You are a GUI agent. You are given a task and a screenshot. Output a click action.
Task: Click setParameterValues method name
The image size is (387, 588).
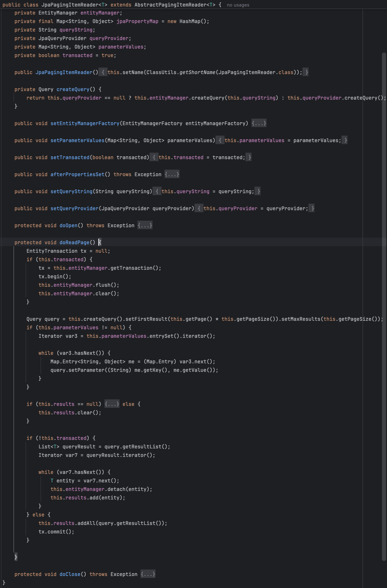[x=77, y=140]
